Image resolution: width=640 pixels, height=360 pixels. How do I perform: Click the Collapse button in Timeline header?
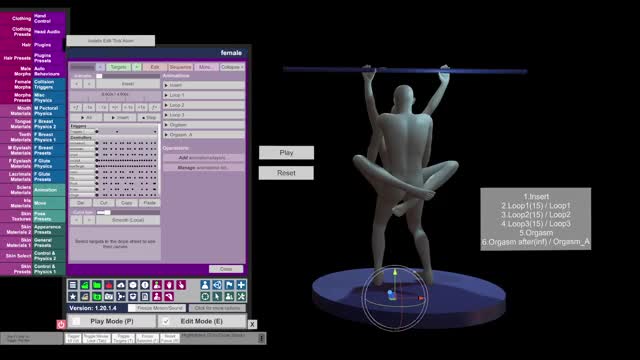pyautogui.click(x=232, y=67)
